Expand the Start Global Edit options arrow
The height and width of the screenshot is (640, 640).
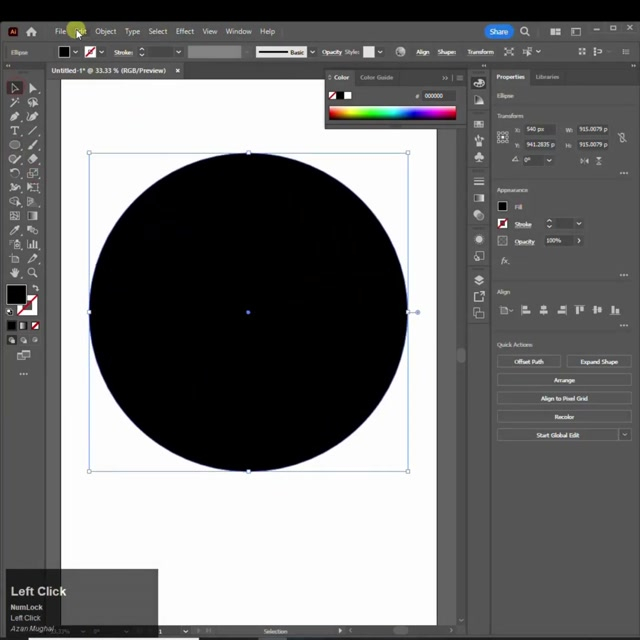(625, 435)
